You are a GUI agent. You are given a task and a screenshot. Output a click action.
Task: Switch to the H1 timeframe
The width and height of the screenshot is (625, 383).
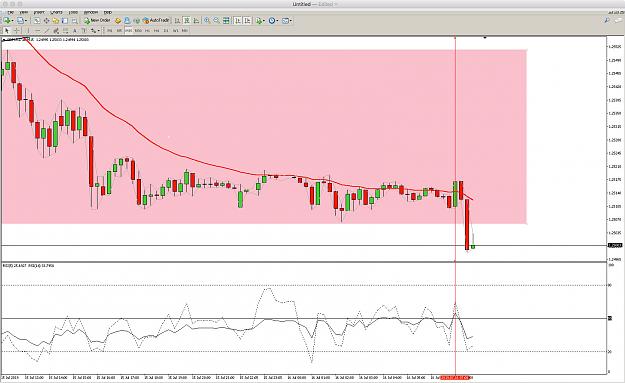pos(147,30)
